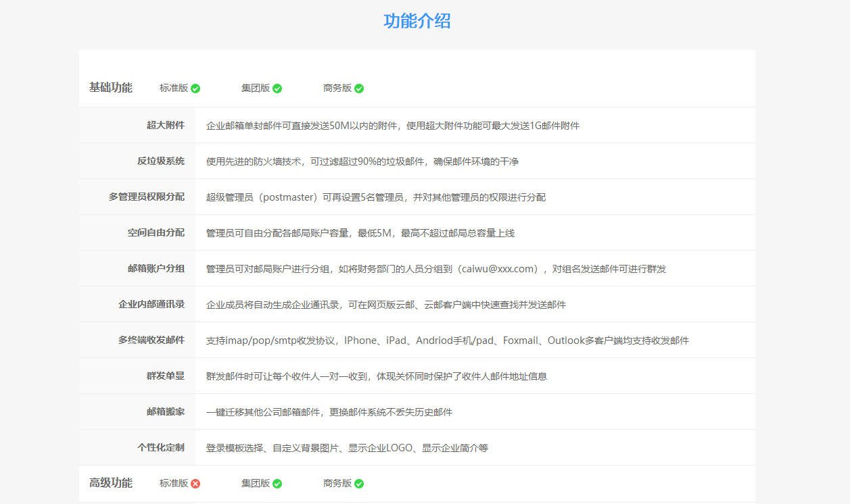Select the 高级功能 section header
850x504 pixels.
click(x=111, y=483)
